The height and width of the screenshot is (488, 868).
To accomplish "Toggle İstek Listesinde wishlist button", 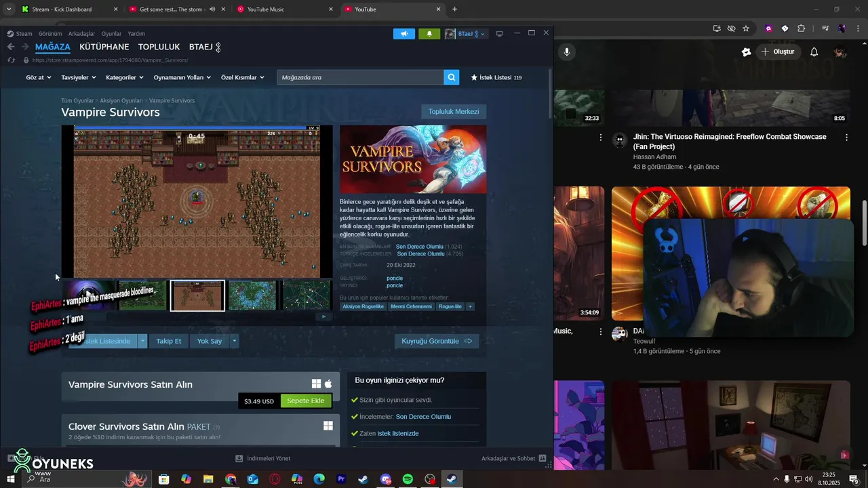I will (103, 341).
